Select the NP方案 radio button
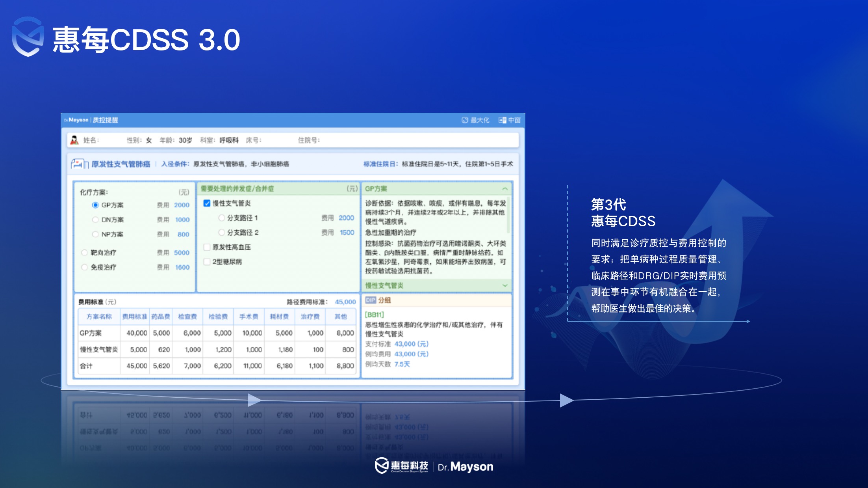This screenshot has height=488, width=868. pos(95,234)
